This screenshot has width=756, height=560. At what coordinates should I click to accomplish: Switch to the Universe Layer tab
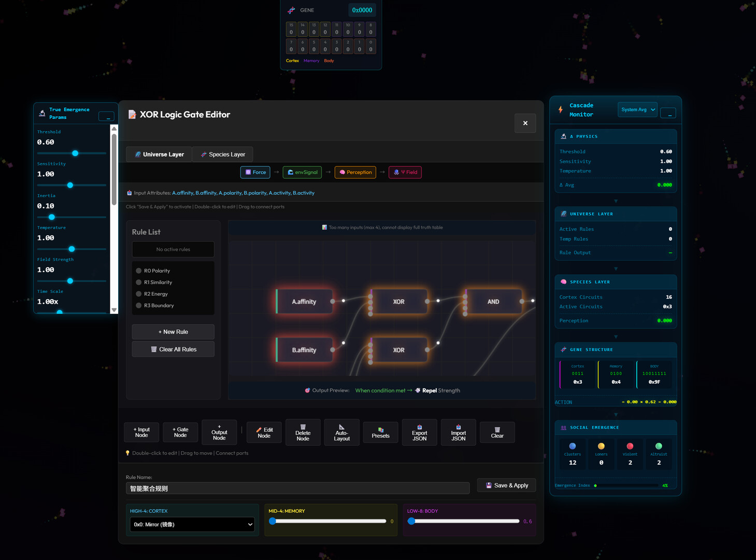(x=159, y=155)
